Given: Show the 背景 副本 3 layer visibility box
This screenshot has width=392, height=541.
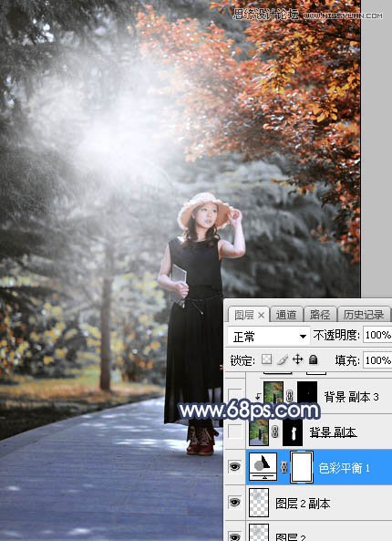Looking at the screenshot, I should (x=235, y=395).
